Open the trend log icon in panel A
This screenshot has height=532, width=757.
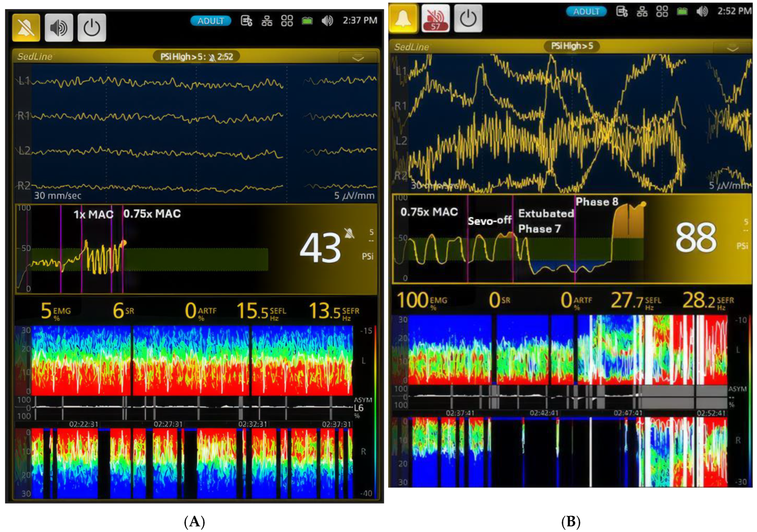coord(246,21)
